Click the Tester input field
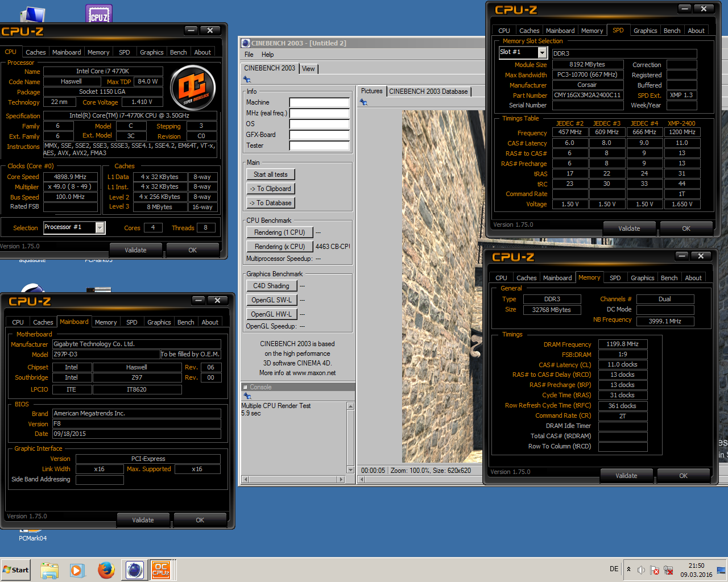 [319, 145]
